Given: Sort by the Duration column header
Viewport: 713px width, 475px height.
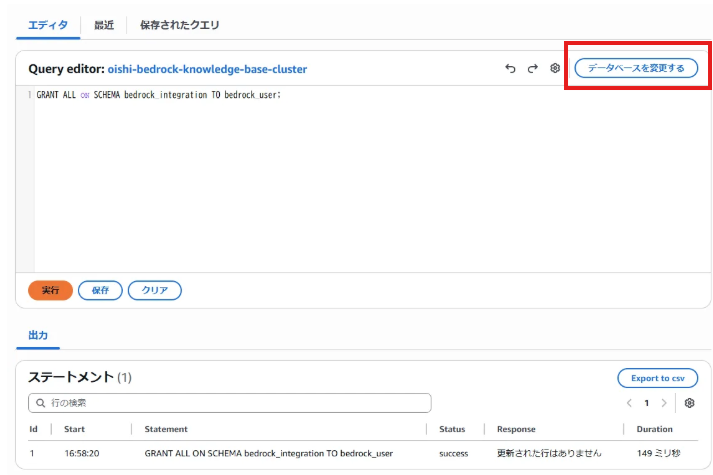Looking at the screenshot, I should 654,429.
